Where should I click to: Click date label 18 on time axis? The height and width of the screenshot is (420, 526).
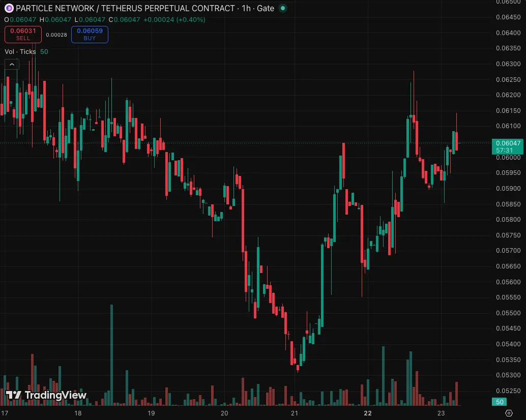[x=78, y=413]
